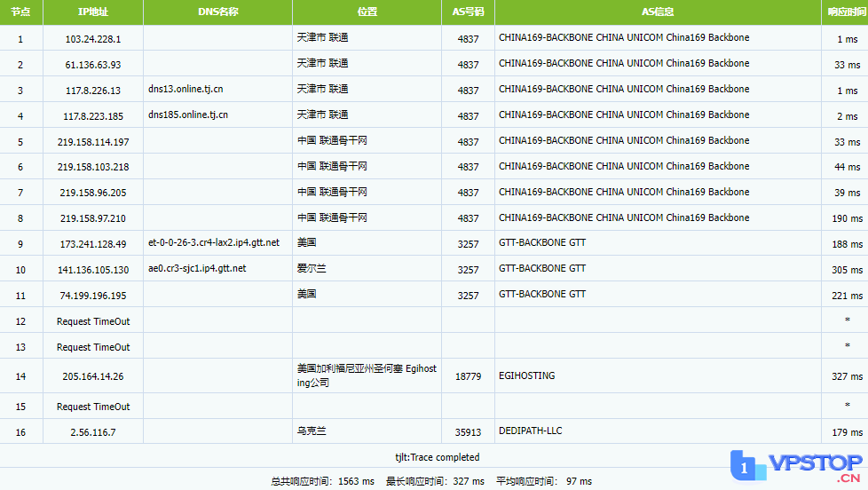868x490 pixels.
Task: Click Request TimeOut in row 12
Action: point(93,321)
